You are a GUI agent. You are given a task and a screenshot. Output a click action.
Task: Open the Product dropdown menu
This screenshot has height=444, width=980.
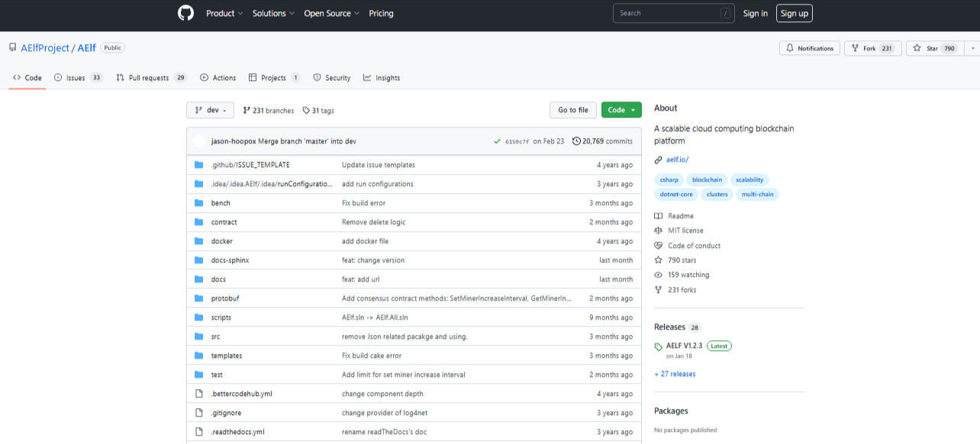pyautogui.click(x=224, y=13)
